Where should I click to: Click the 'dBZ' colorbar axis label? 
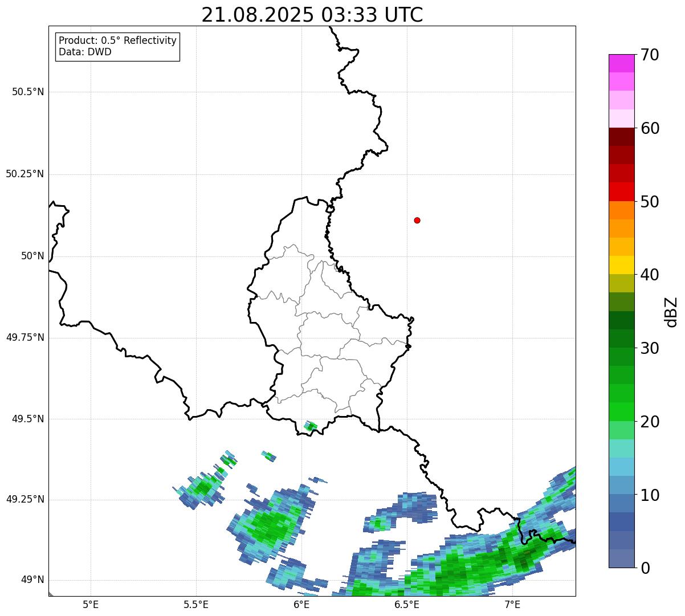(671, 312)
